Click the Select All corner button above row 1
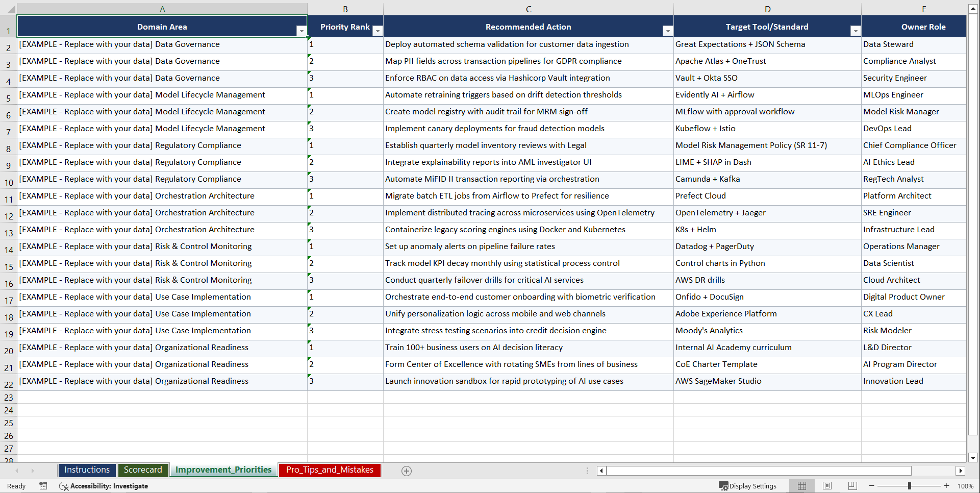This screenshot has width=980, height=493. tap(11, 9)
